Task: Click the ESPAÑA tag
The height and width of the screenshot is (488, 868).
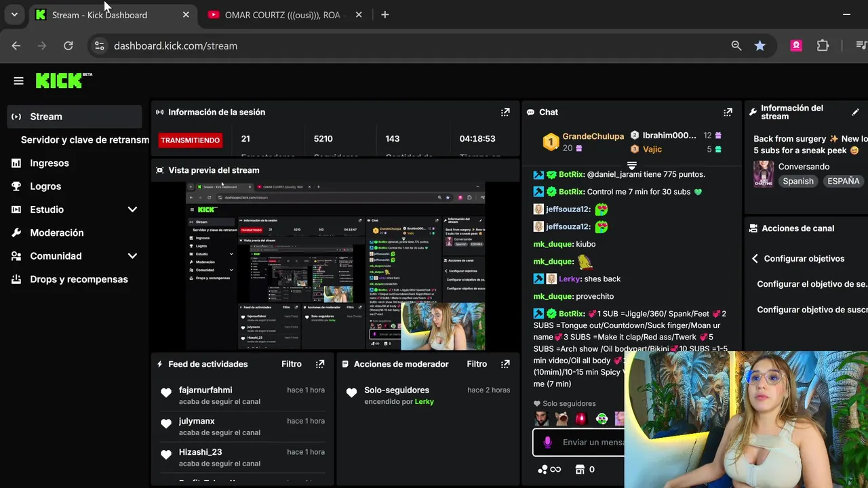Action: 844,181
